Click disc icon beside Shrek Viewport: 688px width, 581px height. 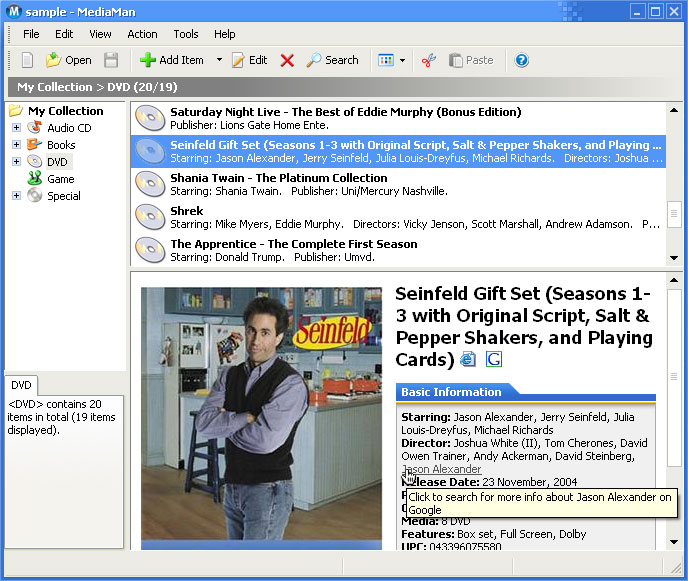(x=150, y=217)
